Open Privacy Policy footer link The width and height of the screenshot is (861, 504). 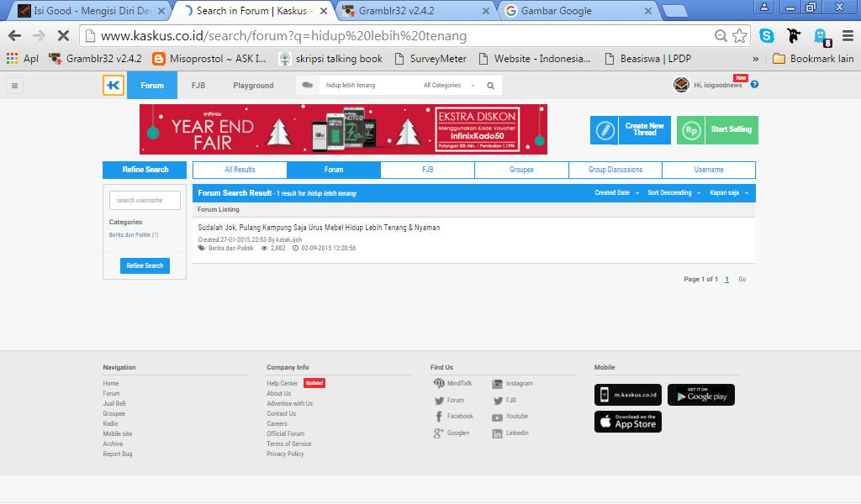tap(285, 454)
